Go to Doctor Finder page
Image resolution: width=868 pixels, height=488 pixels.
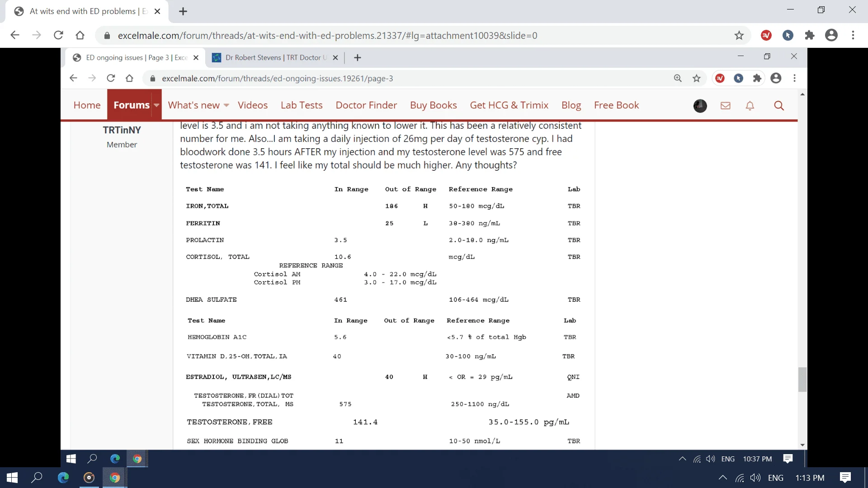[x=366, y=105]
